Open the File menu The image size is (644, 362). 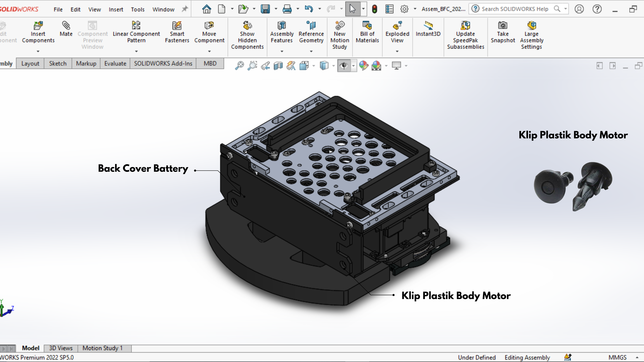(58, 10)
